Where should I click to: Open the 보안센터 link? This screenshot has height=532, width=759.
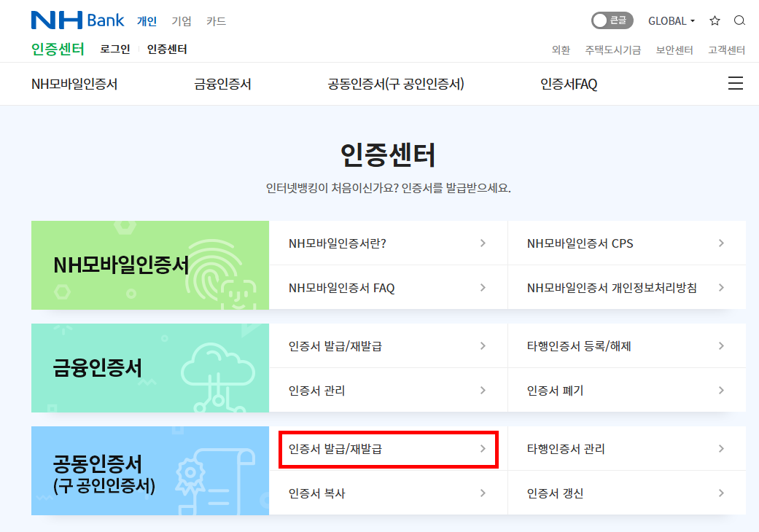674,50
